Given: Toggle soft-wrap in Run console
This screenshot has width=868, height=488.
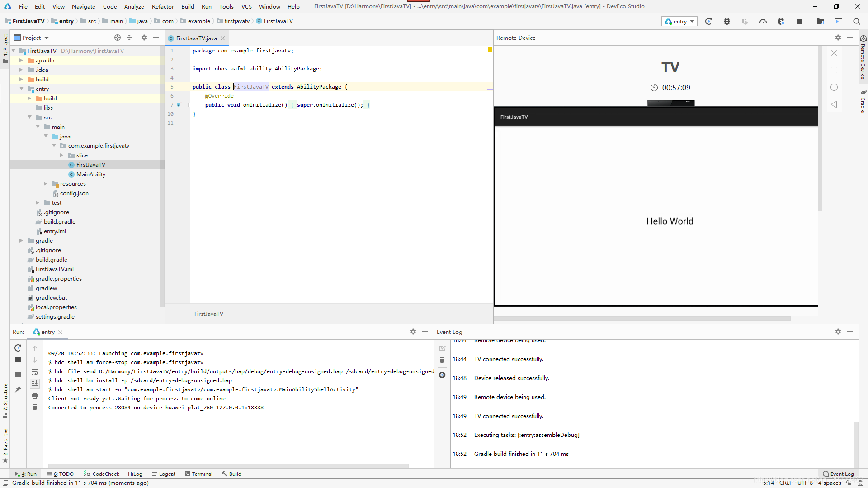Looking at the screenshot, I should click(35, 372).
